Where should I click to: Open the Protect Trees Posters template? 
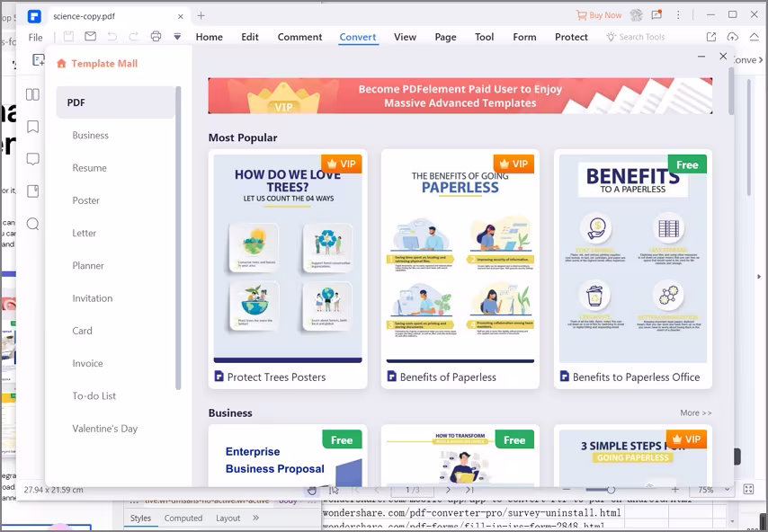pyautogui.click(x=288, y=270)
